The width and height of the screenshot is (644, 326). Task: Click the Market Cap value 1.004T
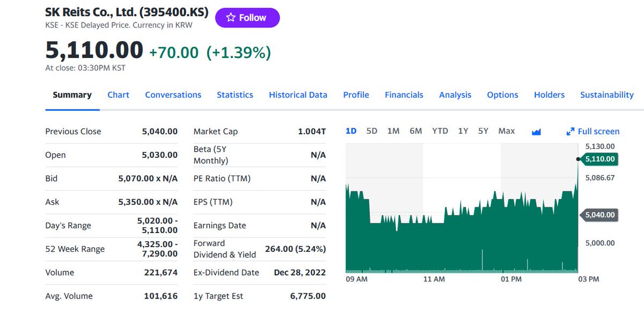tap(312, 132)
